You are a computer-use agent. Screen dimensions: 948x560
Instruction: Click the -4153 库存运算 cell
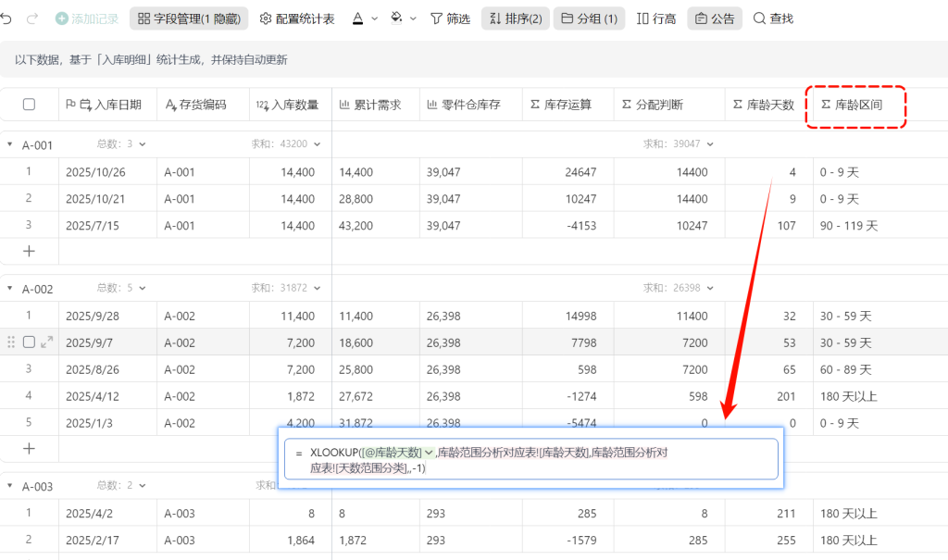(568, 226)
